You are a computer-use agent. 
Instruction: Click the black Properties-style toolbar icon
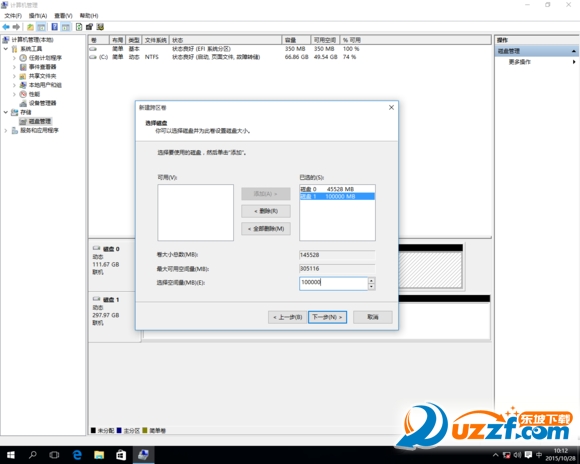coord(89,27)
